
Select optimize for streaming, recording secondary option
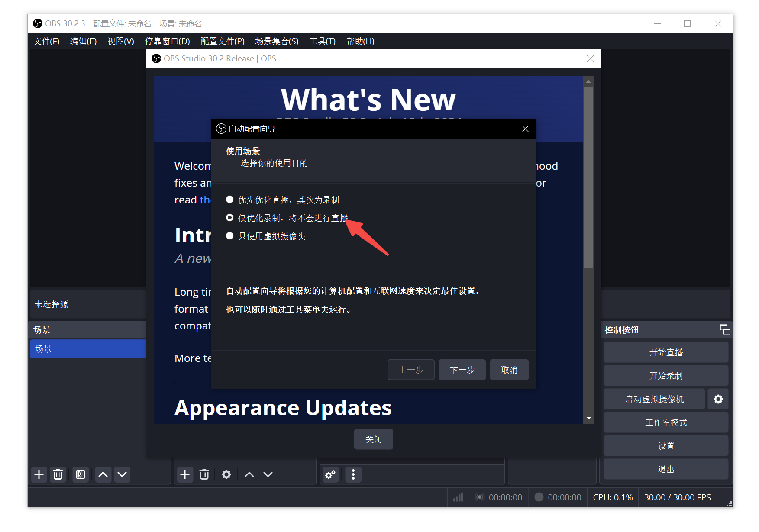point(283,200)
